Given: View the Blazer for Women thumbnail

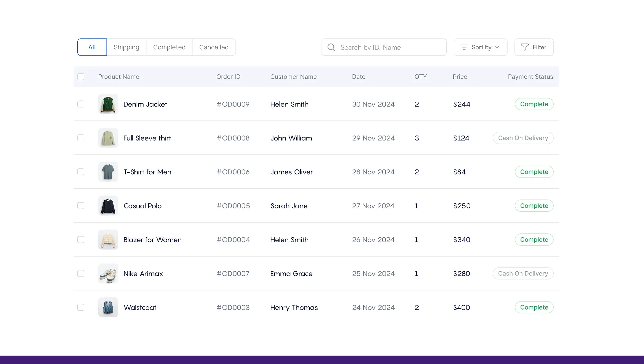Looking at the screenshot, I should (x=108, y=239).
